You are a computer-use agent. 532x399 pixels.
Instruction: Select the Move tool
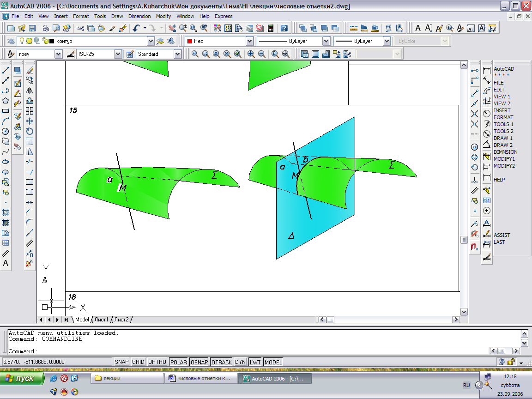(30, 121)
